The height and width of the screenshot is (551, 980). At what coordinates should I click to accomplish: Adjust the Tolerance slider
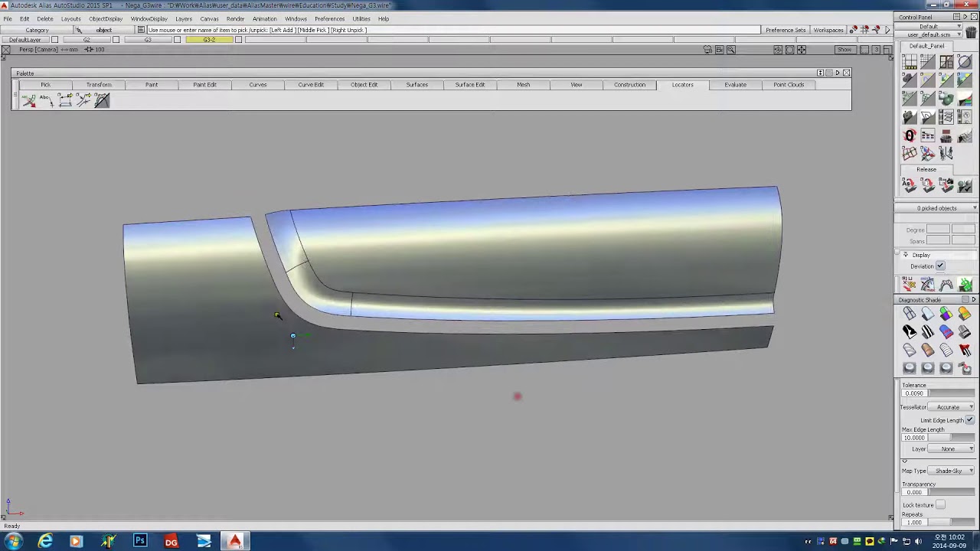point(952,393)
